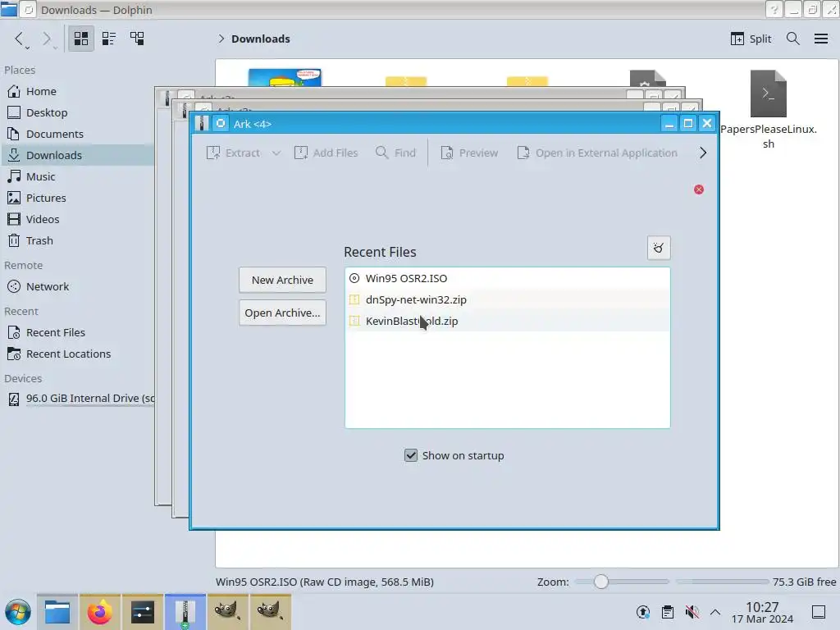Open the start menu launcher
Image resolution: width=840 pixels, height=630 pixels.
[17, 612]
